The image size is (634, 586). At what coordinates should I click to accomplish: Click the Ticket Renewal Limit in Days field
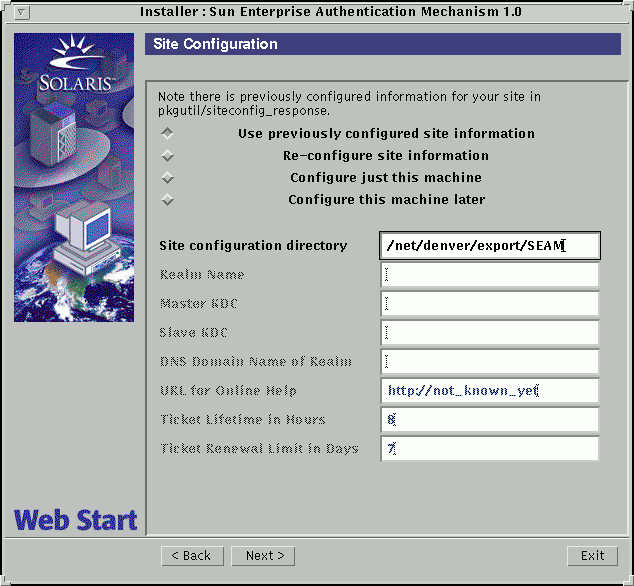(x=490, y=448)
